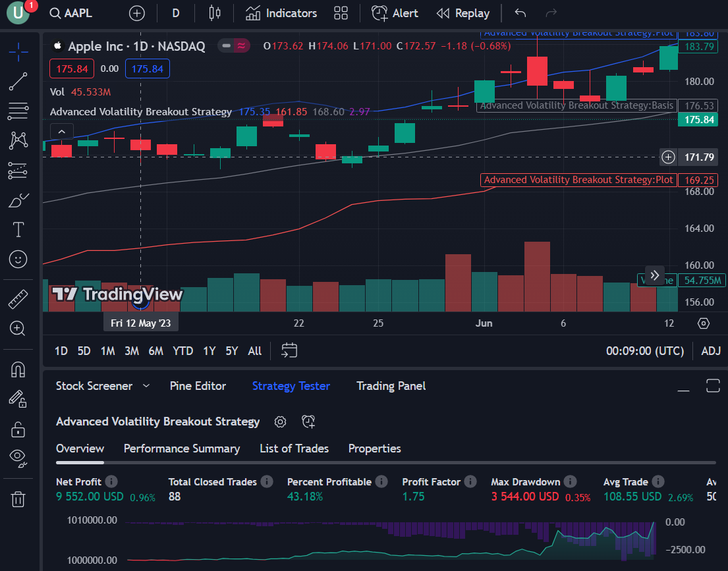The width and height of the screenshot is (728, 571).
Task: Set chart range to 5D
Action: point(84,351)
